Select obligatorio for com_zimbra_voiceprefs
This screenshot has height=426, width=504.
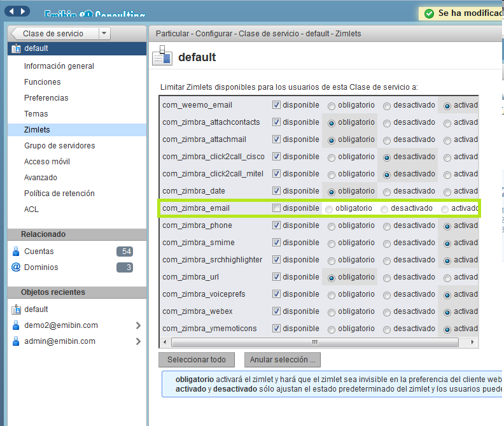click(332, 295)
